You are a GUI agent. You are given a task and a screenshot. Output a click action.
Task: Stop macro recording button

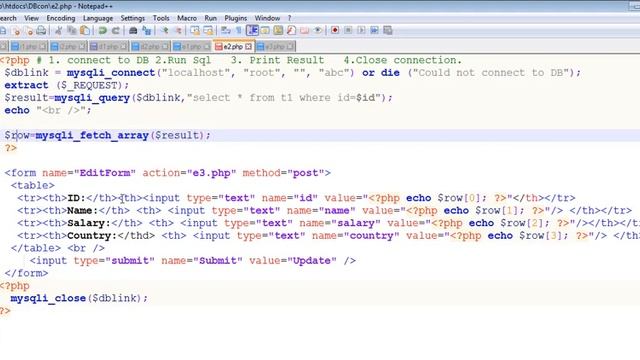pyautogui.click(x=348, y=31)
